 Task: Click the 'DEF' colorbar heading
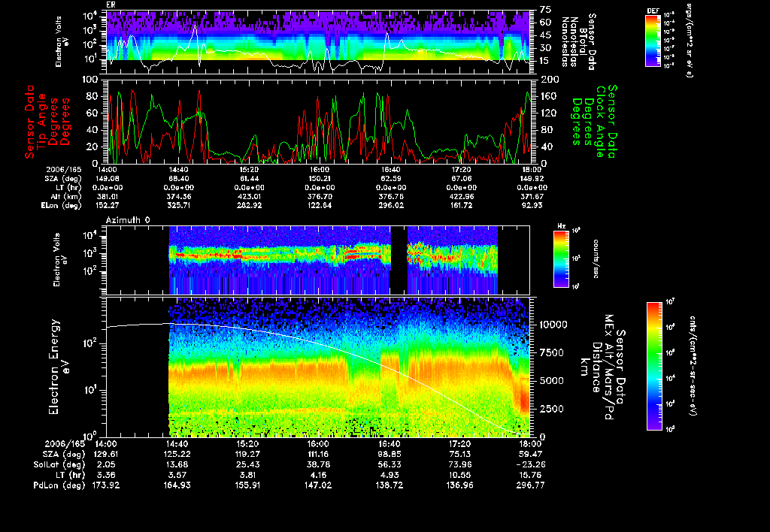click(x=653, y=11)
